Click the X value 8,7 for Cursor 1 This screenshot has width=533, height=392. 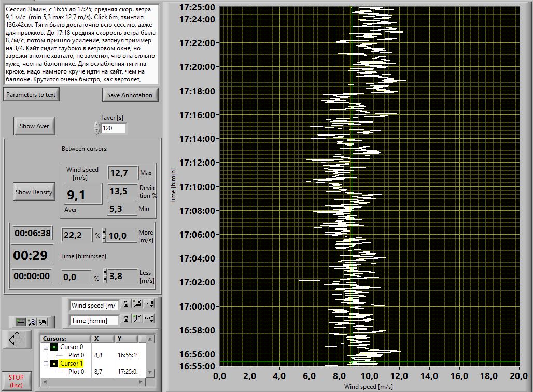(x=98, y=372)
